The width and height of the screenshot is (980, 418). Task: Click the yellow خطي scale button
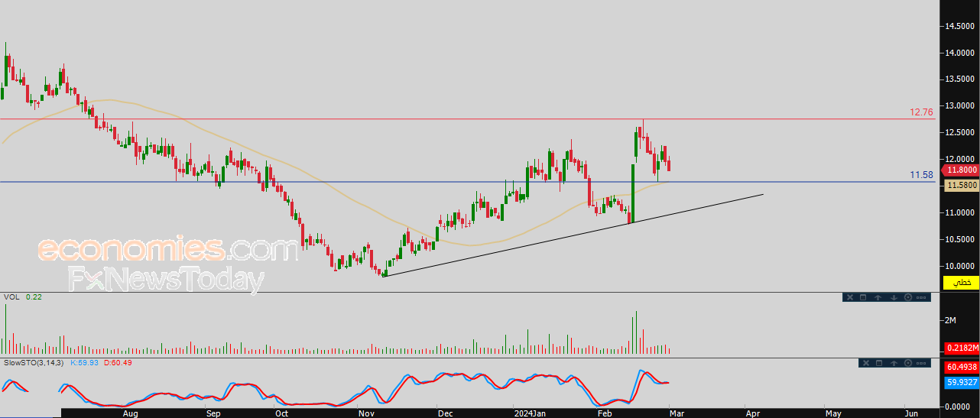[961, 282]
